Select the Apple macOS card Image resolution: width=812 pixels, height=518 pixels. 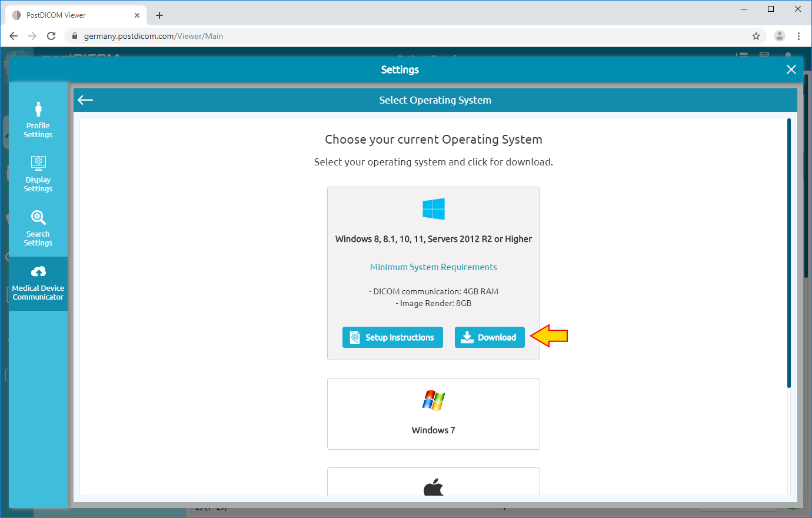tap(434, 482)
